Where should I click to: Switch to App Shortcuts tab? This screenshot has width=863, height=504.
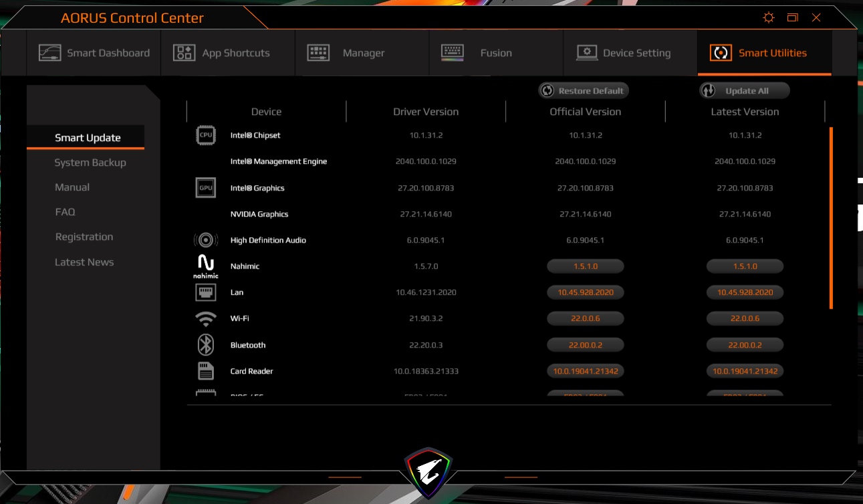(228, 53)
